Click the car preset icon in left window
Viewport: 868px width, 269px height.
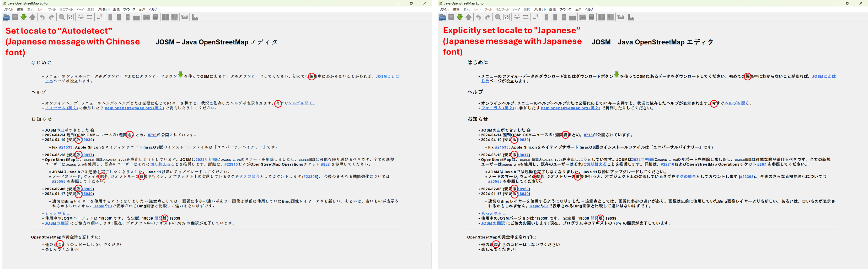point(147,17)
